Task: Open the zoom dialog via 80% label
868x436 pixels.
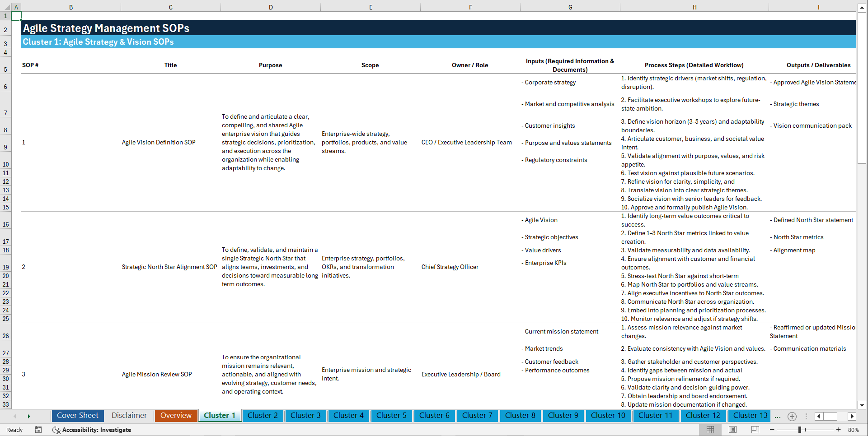Action: pos(854,429)
